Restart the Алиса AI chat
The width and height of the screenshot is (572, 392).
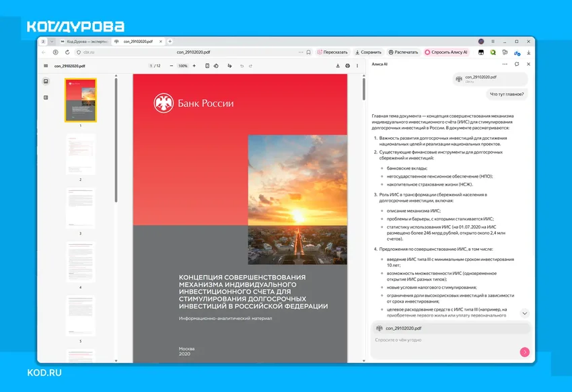click(517, 64)
